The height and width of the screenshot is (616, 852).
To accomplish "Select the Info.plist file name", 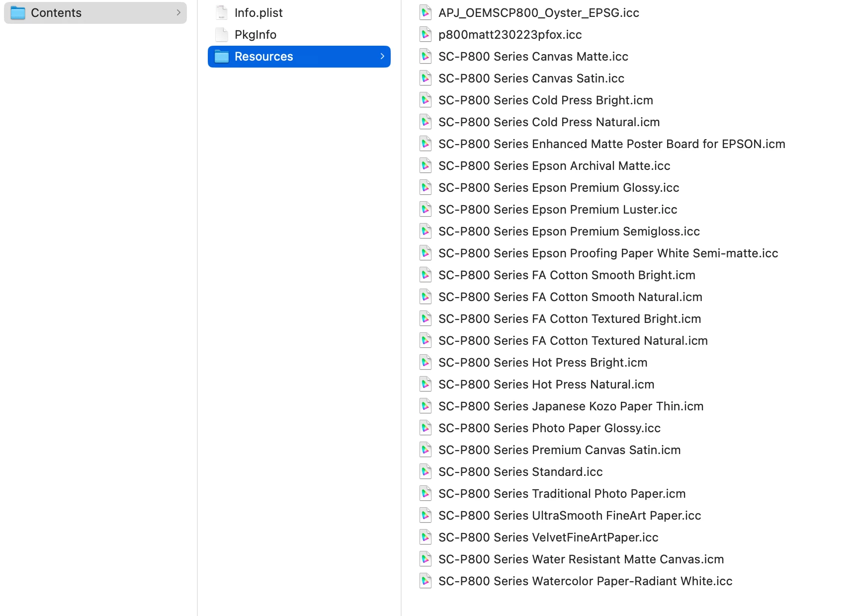I will (x=258, y=13).
